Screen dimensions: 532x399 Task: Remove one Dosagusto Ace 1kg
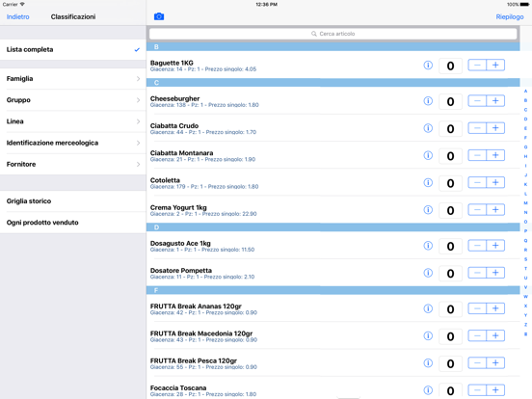point(477,246)
